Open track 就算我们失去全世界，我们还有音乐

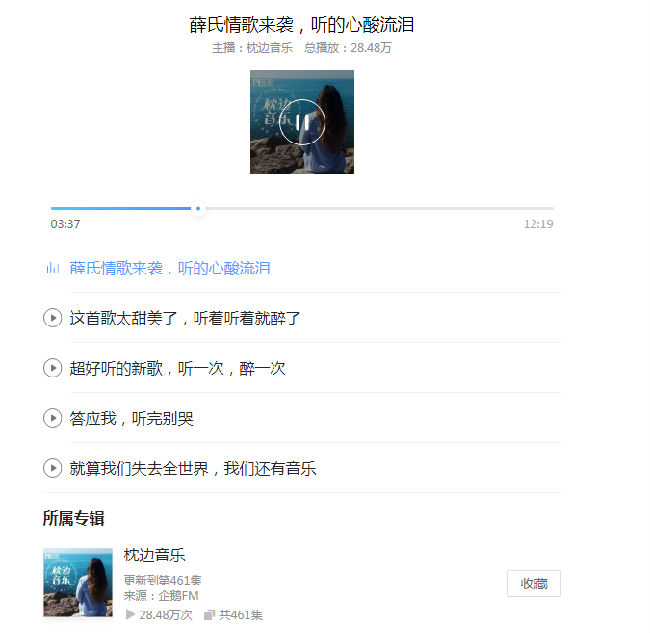193,468
